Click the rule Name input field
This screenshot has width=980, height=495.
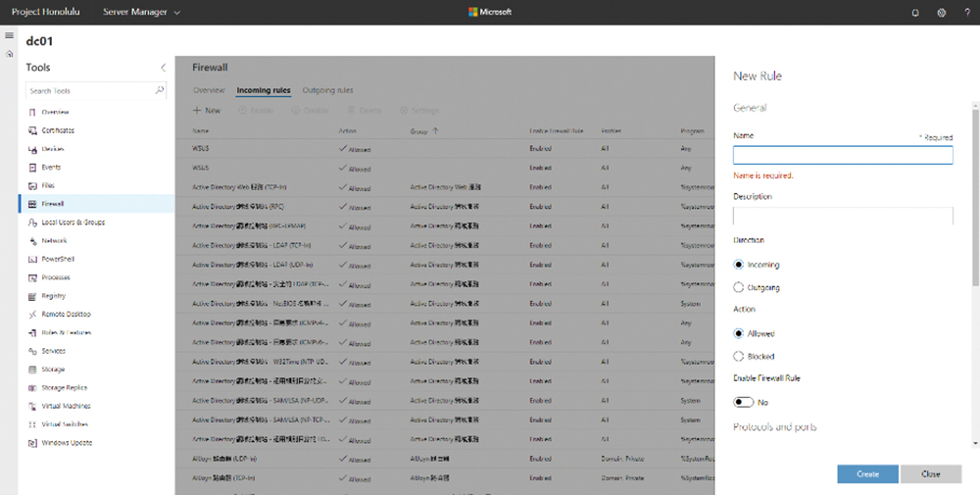[843, 155]
